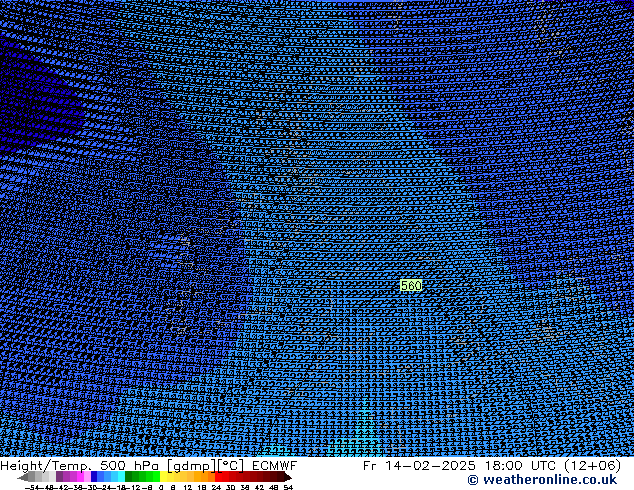This screenshot has width=634, height=490.
Task: Click the gray left arrow tip of the color scale
Action: click(22, 477)
